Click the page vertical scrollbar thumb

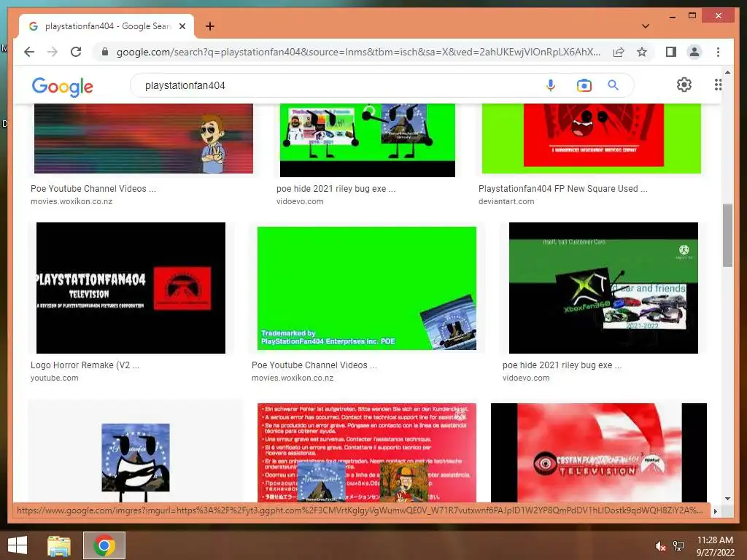point(727,236)
